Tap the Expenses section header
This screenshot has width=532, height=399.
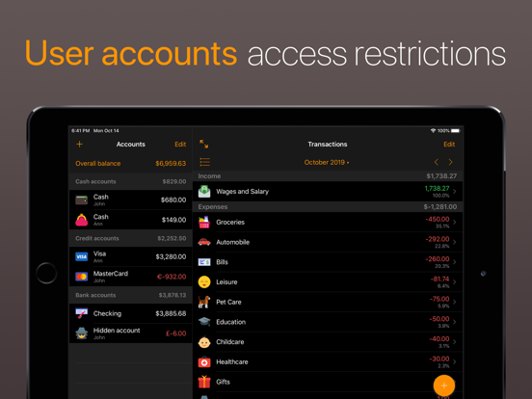coord(328,206)
